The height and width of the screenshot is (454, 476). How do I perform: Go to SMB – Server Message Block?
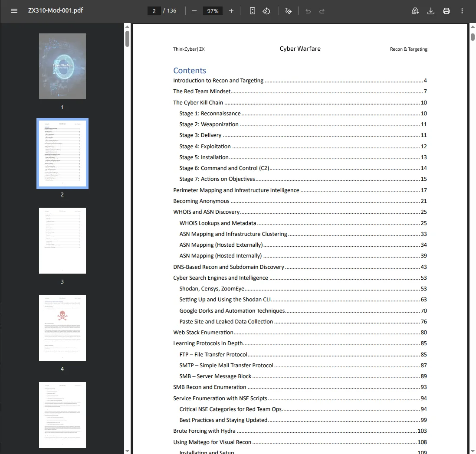[303, 376]
